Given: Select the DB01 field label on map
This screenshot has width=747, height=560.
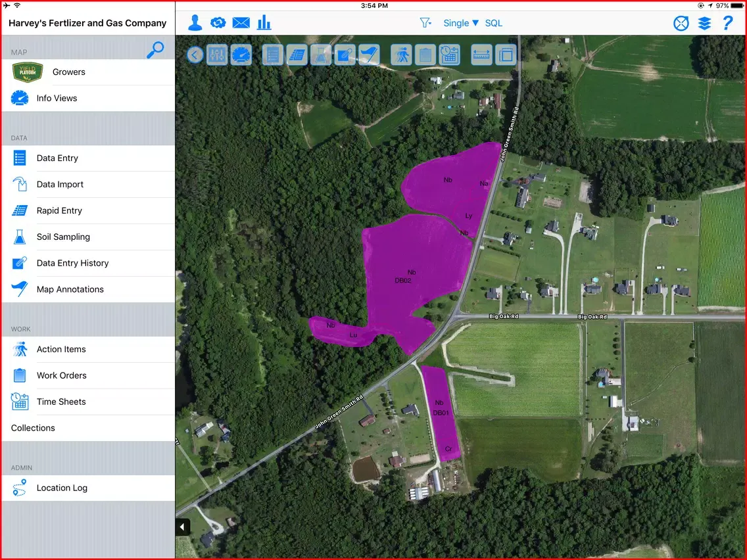Looking at the screenshot, I should pos(441,413).
